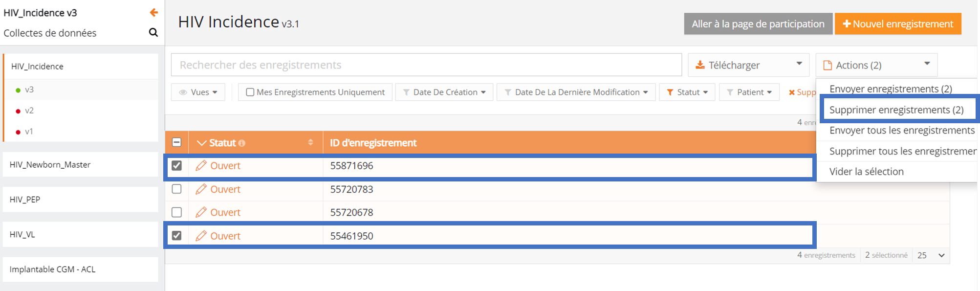
Task: Click the sort arrows in Statut column
Action: click(x=310, y=142)
